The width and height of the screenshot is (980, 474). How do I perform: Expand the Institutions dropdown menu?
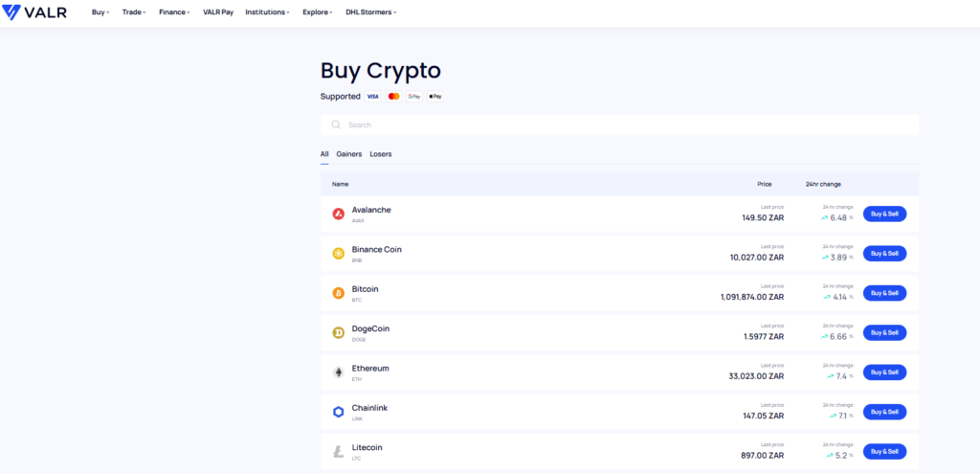point(268,12)
